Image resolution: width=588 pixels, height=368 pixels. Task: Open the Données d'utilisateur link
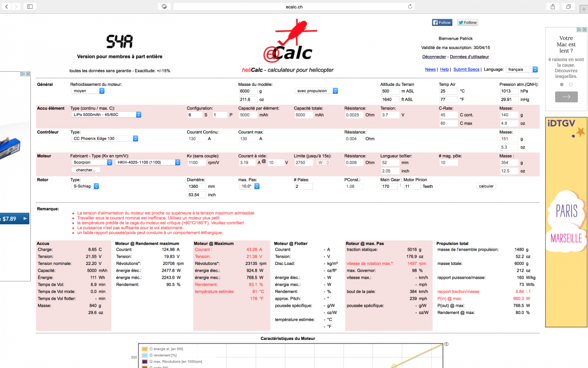(x=469, y=57)
